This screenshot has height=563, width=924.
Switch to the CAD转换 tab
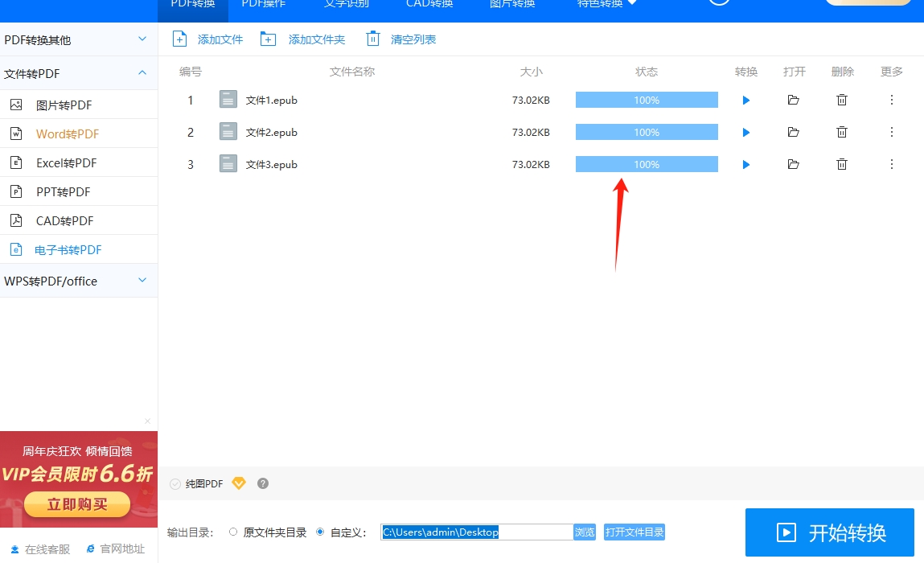tap(429, 3)
